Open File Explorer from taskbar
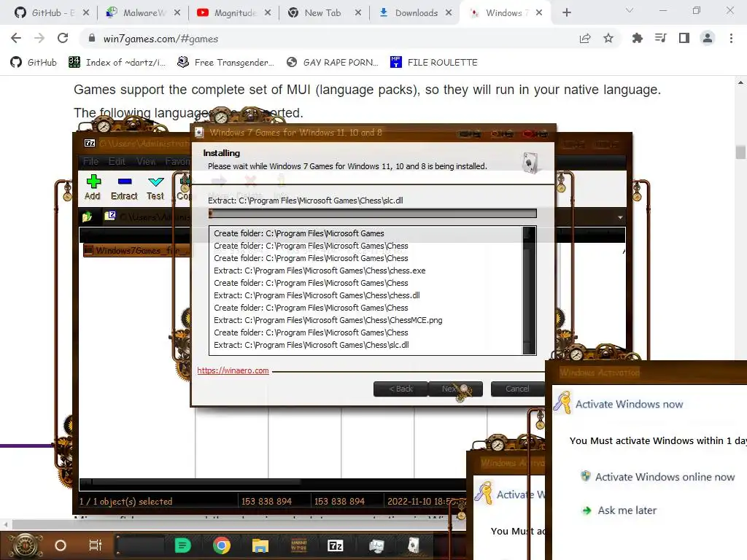Viewport: 747px width, 560px height. pos(260,545)
